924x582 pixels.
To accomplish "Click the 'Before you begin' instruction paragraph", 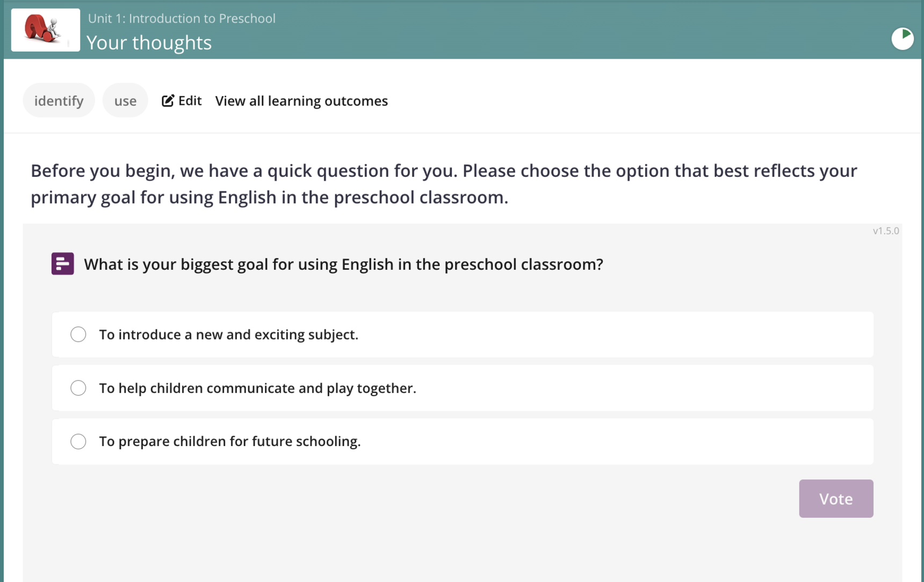I will point(443,184).
